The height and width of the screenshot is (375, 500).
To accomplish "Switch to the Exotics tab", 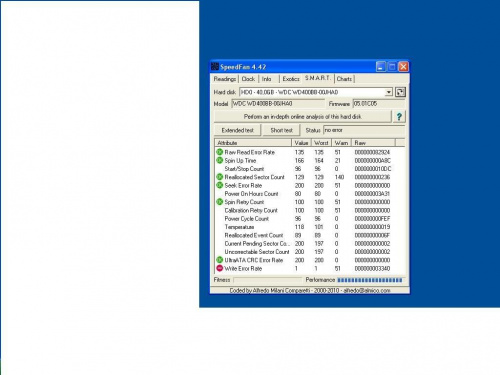I will point(291,79).
